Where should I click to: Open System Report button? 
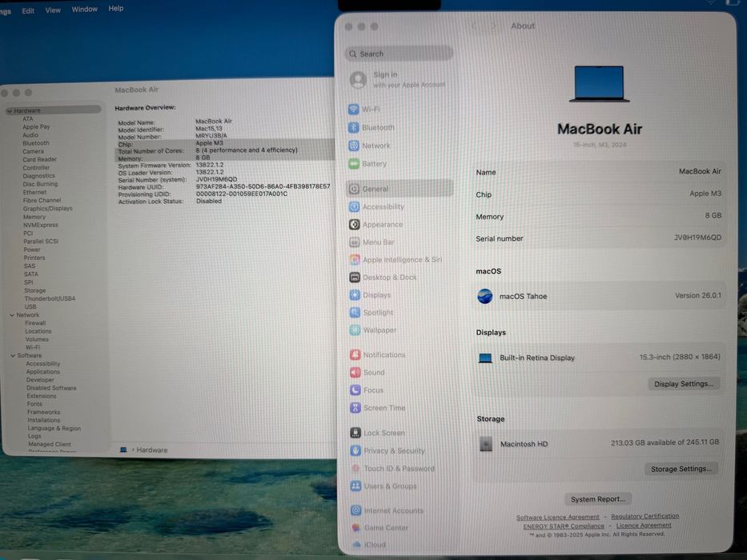[598, 498]
